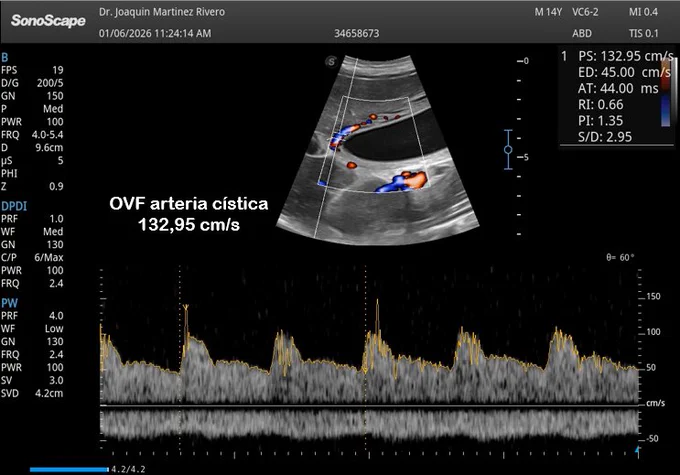
Task: Click the DPDI WF Med parameter
Action: tap(32, 232)
